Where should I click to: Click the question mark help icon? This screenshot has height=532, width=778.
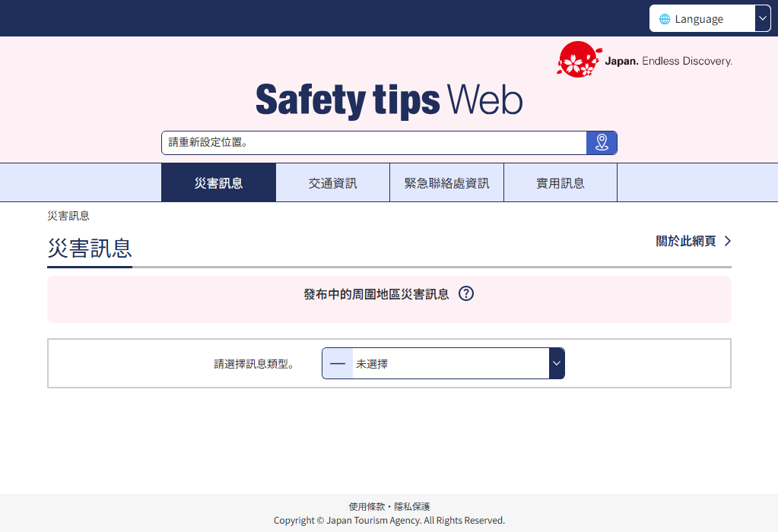point(466,293)
